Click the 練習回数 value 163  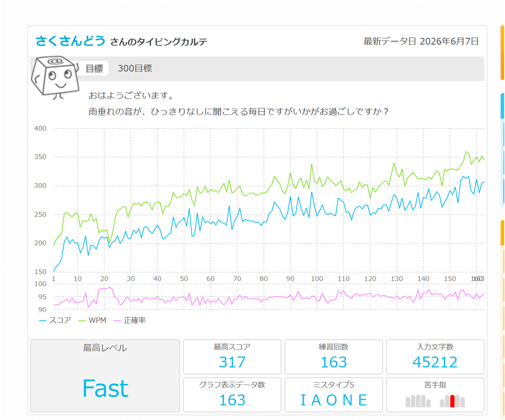coord(334,362)
